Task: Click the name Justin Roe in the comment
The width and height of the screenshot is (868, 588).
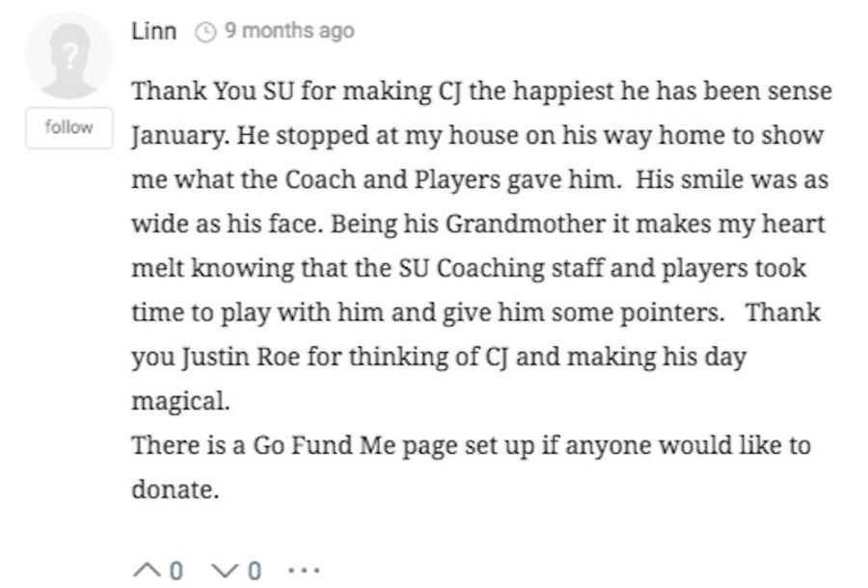Action: [x=240, y=357]
